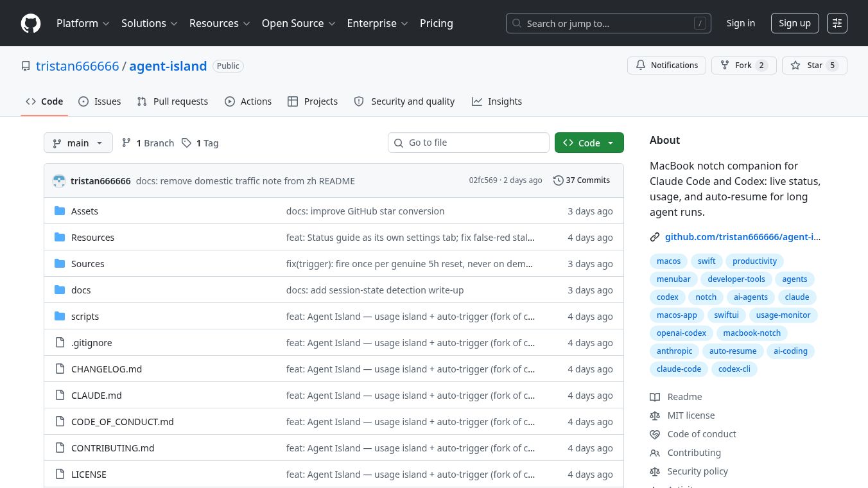868x488 pixels.
Task: Click the Go to file search field
Action: pos(469,143)
